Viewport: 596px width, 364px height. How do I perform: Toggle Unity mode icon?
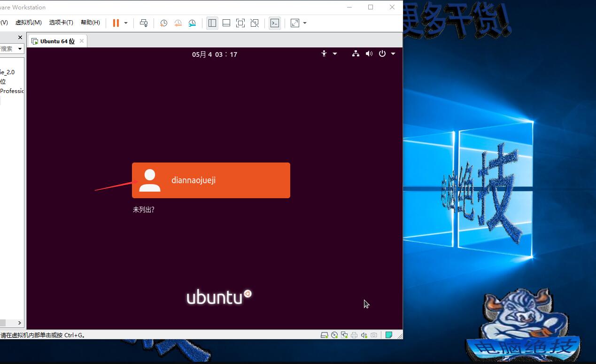coord(255,23)
